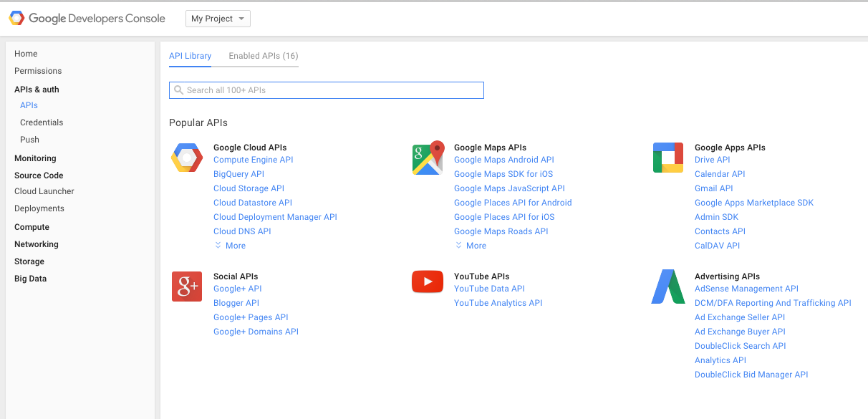Open Google Places API for Android
This screenshot has height=419, width=868.
pos(513,203)
